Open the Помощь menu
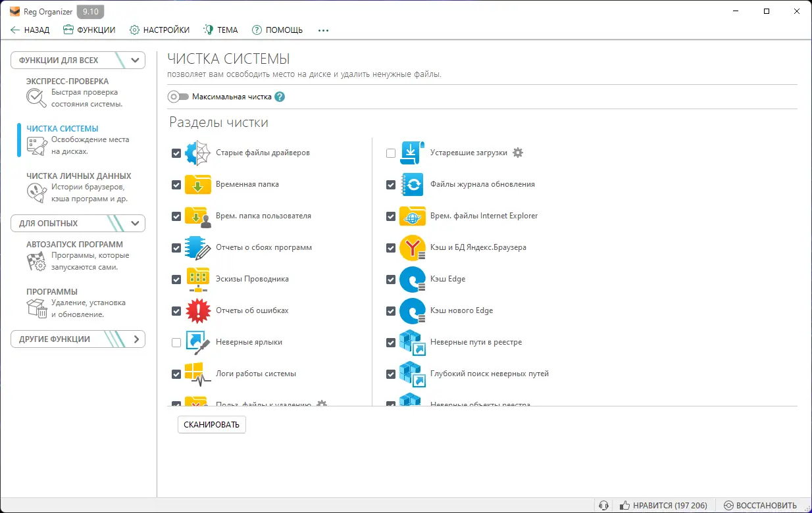 [277, 30]
